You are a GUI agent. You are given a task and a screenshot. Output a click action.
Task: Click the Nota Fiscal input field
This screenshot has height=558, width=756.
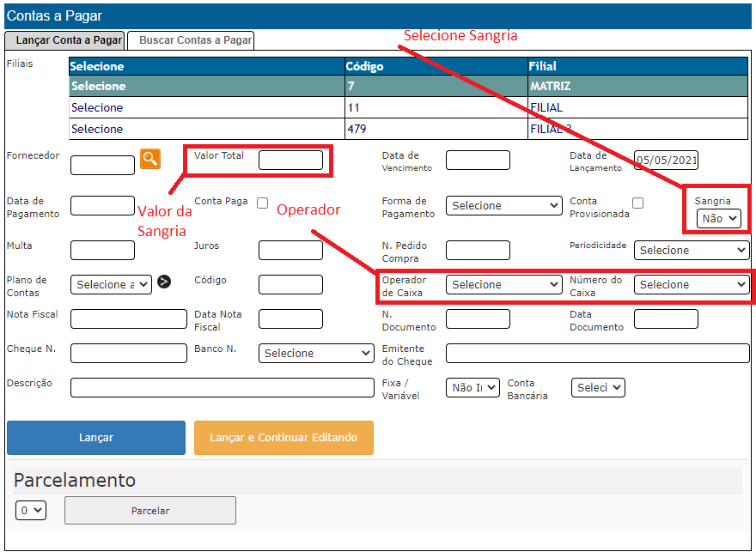point(129,319)
